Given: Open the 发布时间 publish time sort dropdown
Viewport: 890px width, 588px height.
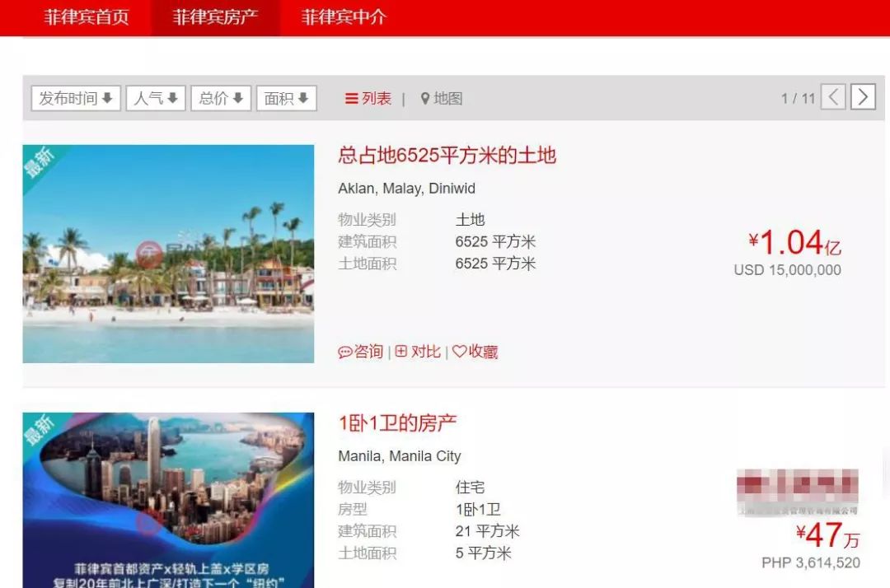Looking at the screenshot, I should 75,97.
